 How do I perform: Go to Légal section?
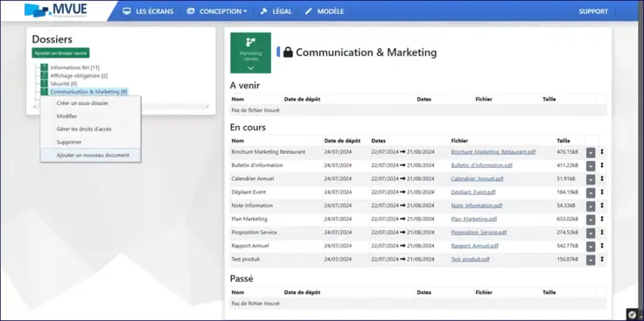[x=276, y=11]
